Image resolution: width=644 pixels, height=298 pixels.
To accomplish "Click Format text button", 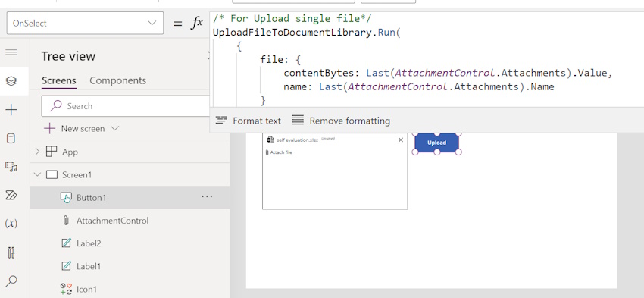I will (248, 121).
